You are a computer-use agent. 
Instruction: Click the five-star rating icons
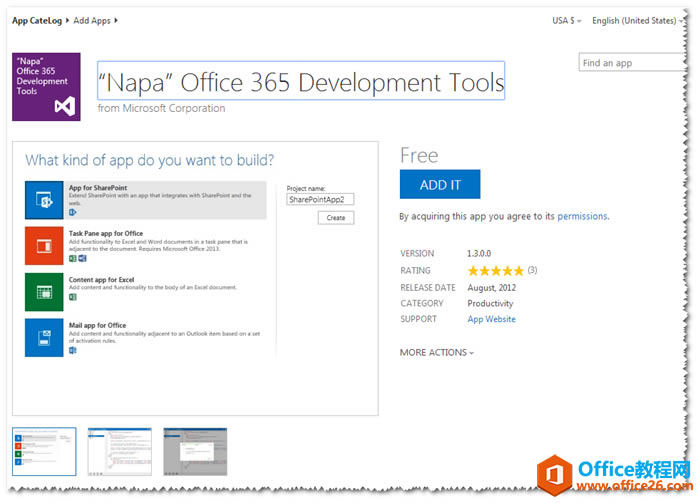coord(495,271)
